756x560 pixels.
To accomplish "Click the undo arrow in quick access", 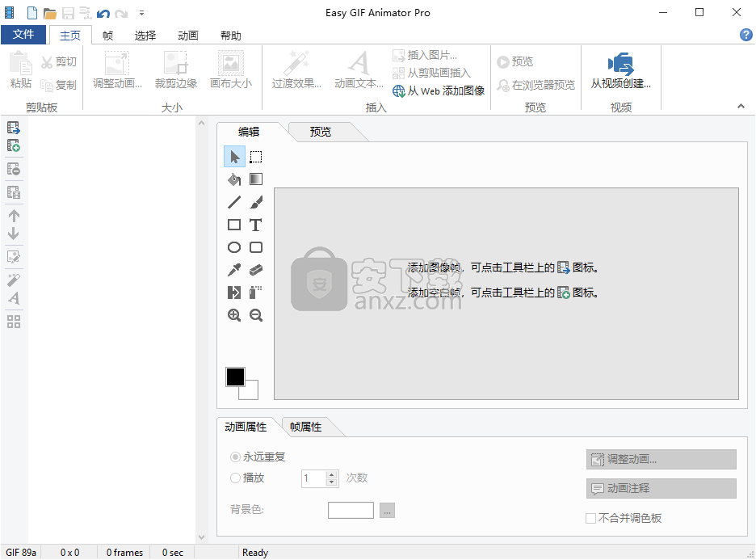I will coord(103,13).
